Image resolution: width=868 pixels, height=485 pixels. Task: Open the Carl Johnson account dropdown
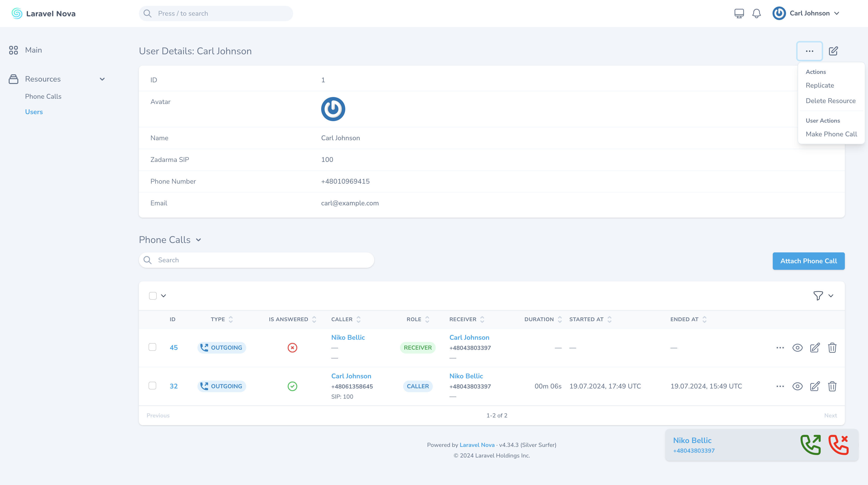click(x=809, y=14)
